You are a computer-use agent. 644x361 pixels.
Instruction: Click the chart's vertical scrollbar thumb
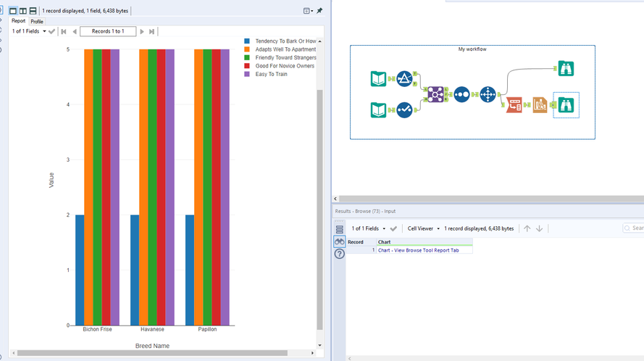click(320, 209)
